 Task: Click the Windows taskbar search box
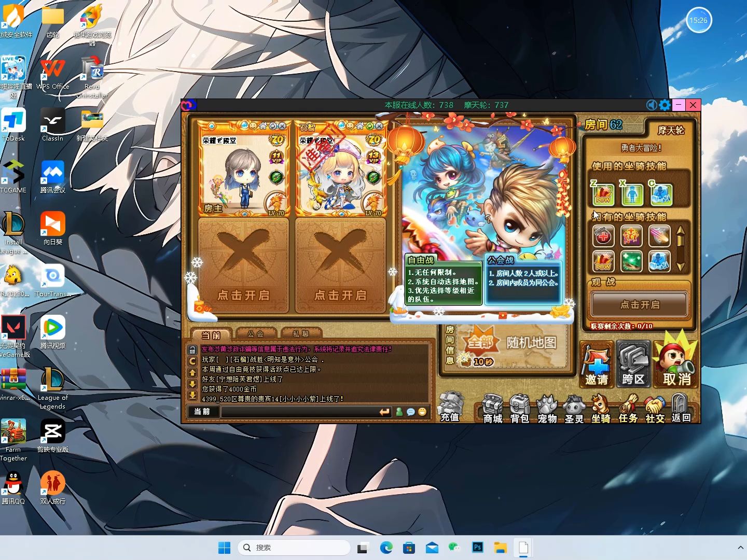tap(294, 548)
